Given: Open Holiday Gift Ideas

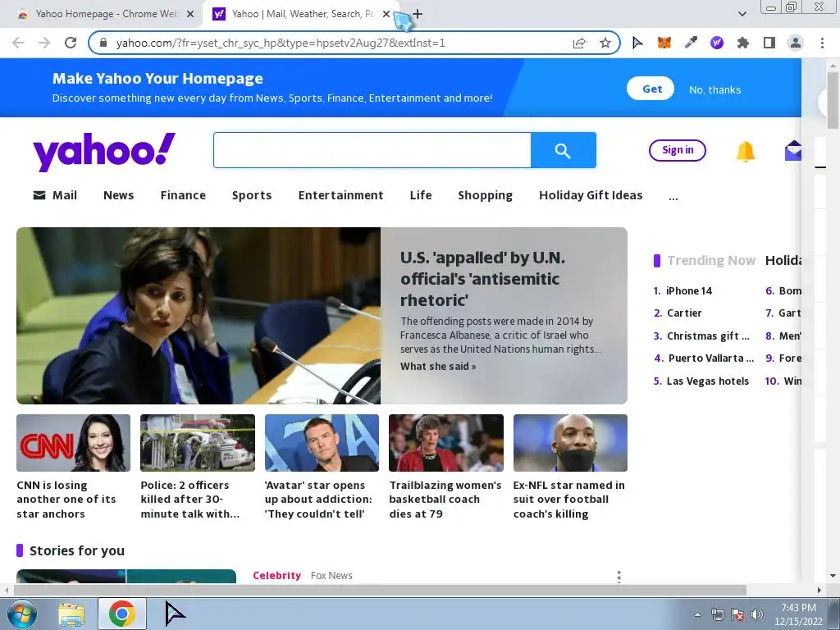Looking at the screenshot, I should pos(591,195).
